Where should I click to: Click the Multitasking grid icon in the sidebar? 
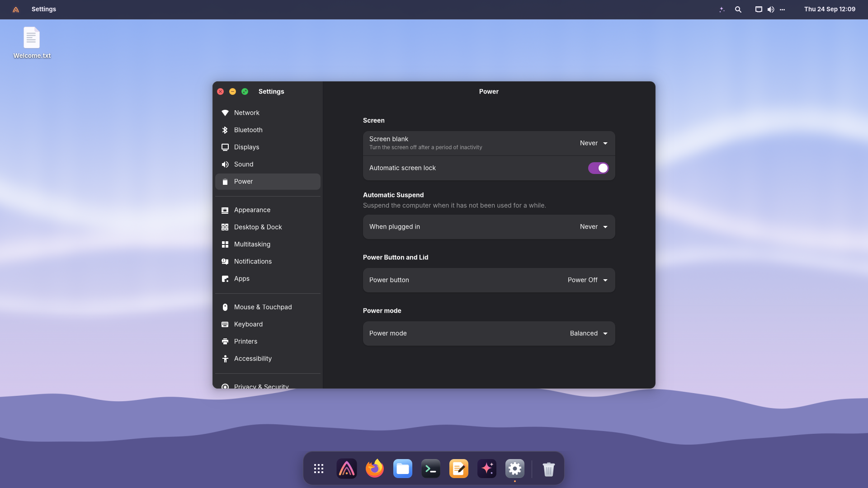tap(225, 244)
